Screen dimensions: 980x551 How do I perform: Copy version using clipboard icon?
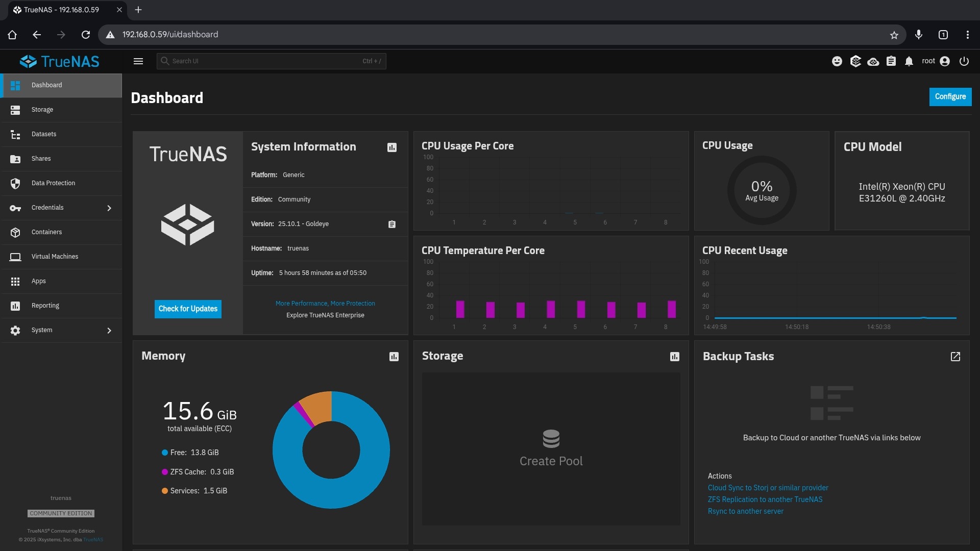click(x=392, y=224)
